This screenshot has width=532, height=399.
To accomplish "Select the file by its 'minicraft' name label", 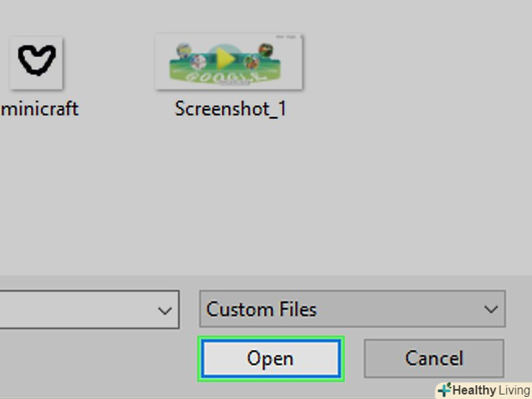I will (39, 110).
